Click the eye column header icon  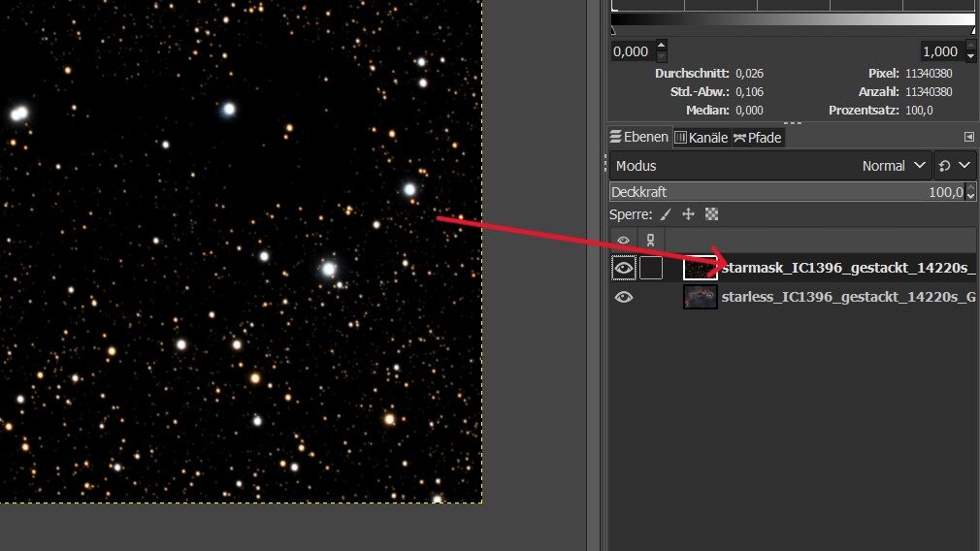(623, 240)
